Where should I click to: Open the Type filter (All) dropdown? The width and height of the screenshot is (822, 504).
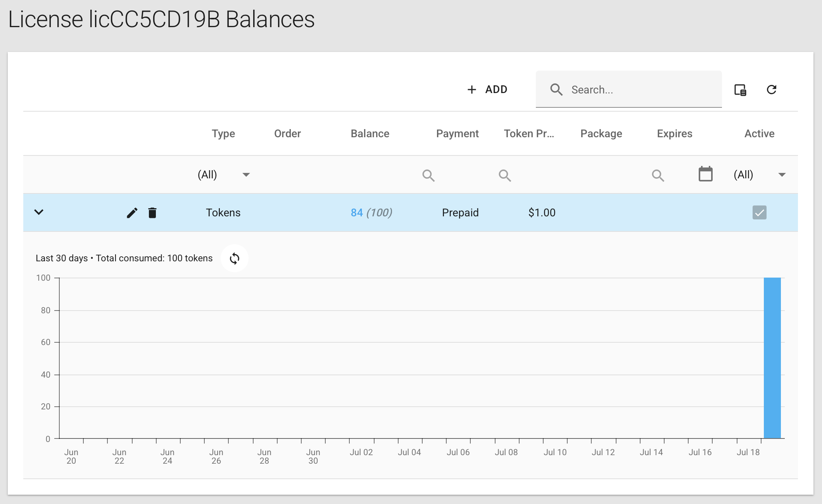click(x=245, y=175)
